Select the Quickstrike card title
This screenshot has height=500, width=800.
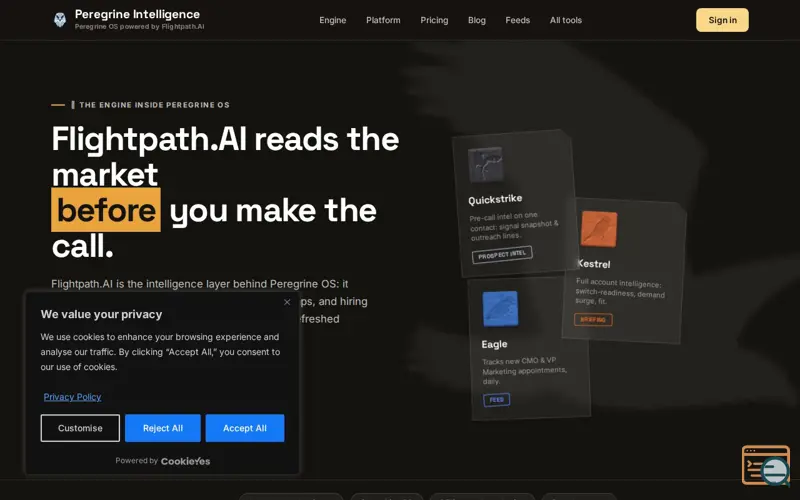(495, 199)
